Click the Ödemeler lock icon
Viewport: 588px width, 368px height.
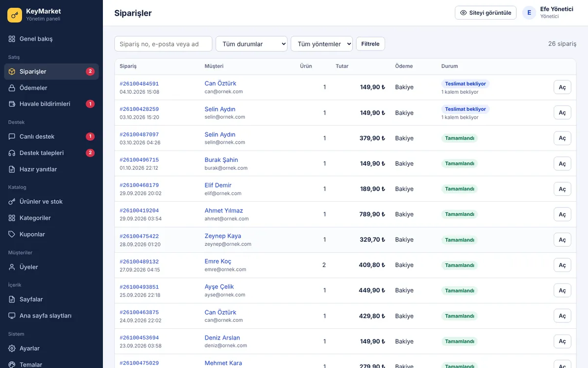12,88
